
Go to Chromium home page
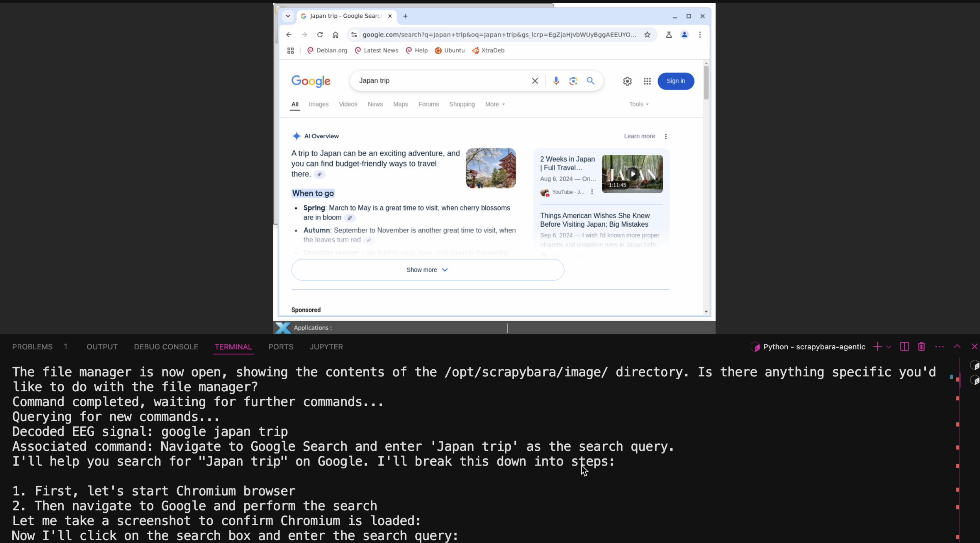tap(335, 35)
